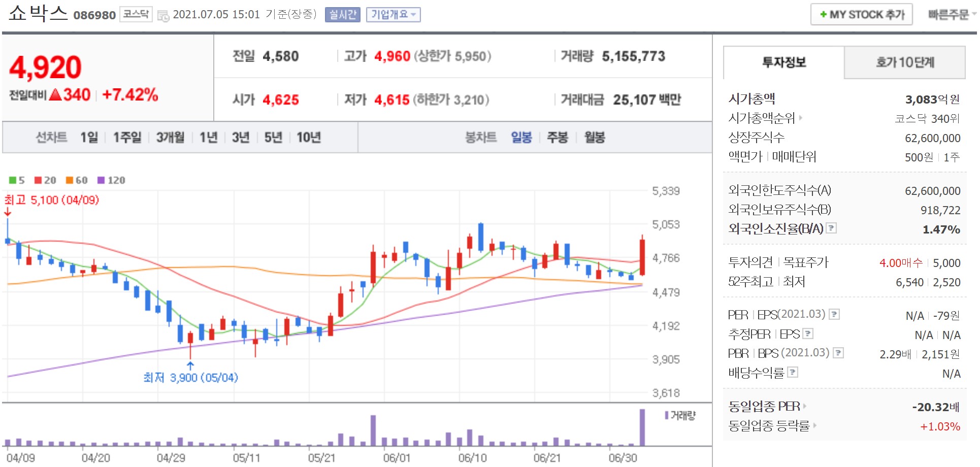Select the 10년 line chart
This screenshot has height=467, width=980.
[x=309, y=137]
